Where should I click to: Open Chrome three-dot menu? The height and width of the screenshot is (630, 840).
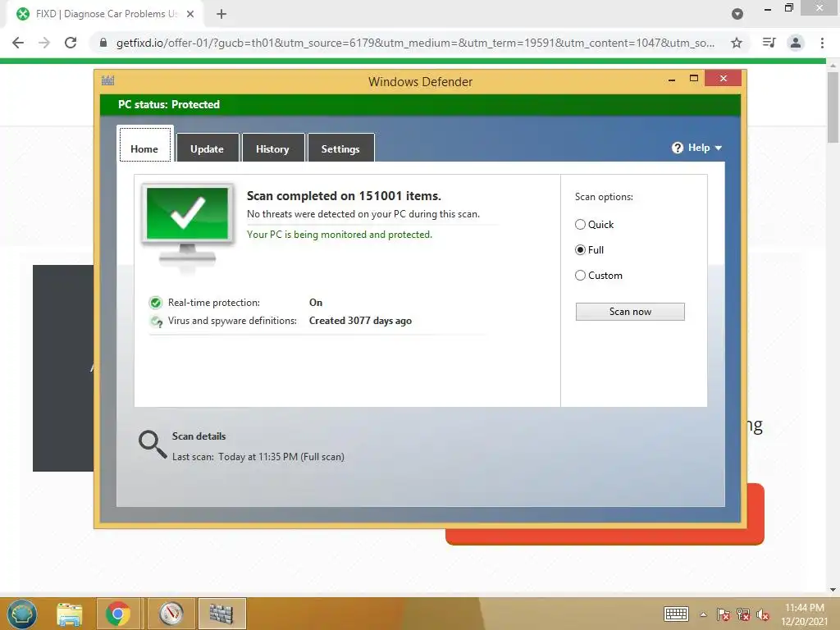point(822,43)
